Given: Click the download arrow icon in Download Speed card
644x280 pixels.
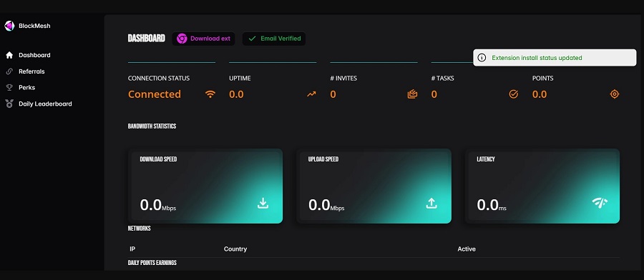Looking at the screenshot, I should point(263,204).
